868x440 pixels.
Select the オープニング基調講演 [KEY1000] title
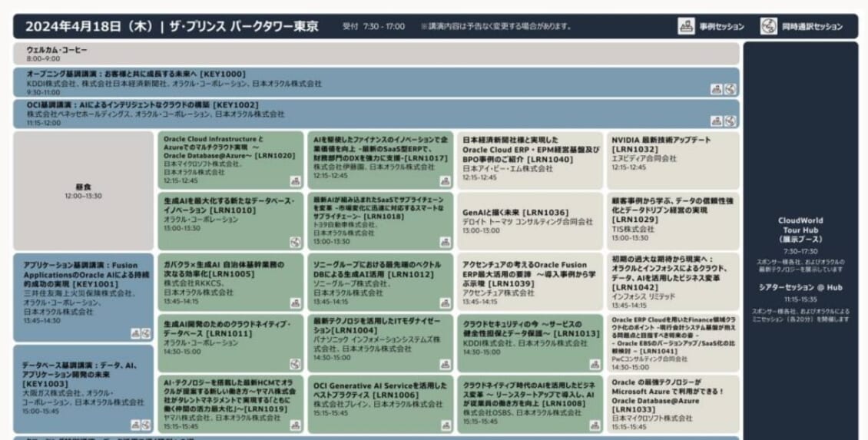[x=136, y=74]
